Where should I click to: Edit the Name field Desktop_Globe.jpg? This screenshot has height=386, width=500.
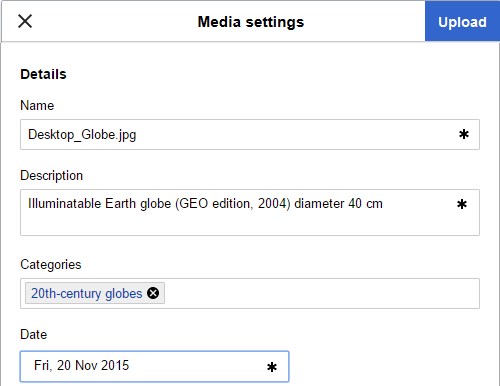[250, 134]
